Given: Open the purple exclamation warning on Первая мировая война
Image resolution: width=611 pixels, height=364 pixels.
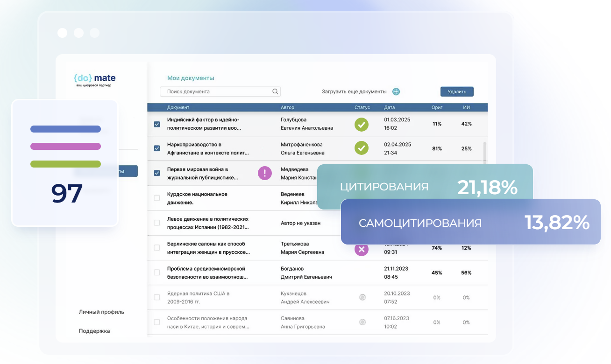Looking at the screenshot, I should click(x=264, y=173).
